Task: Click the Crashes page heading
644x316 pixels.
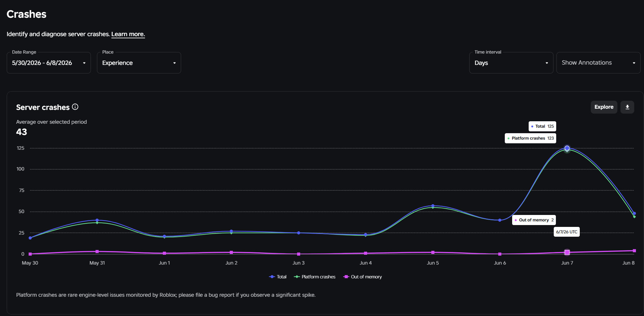Action: [x=26, y=14]
